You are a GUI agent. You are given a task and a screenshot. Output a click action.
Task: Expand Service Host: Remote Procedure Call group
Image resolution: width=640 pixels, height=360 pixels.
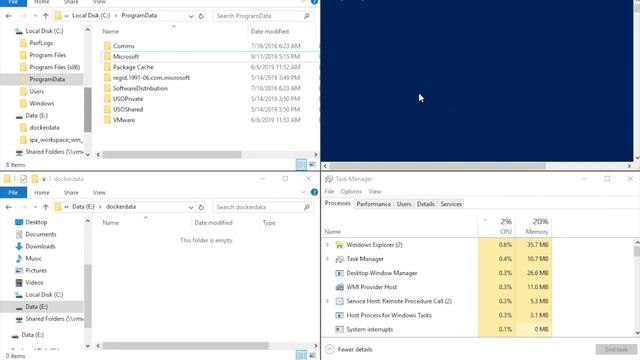point(327,301)
